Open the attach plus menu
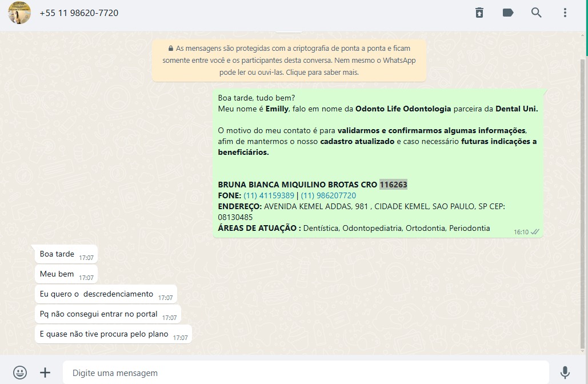 [x=45, y=373]
